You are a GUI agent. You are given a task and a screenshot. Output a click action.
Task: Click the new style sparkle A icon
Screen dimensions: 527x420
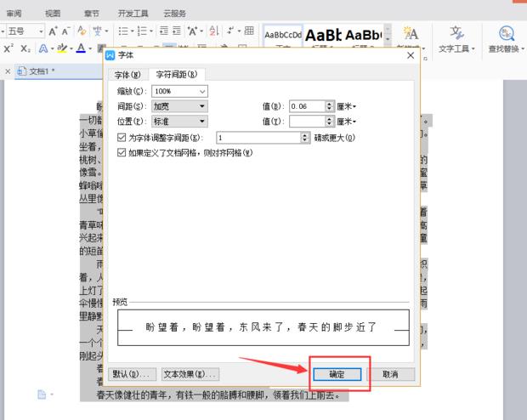(x=411, y=33)
